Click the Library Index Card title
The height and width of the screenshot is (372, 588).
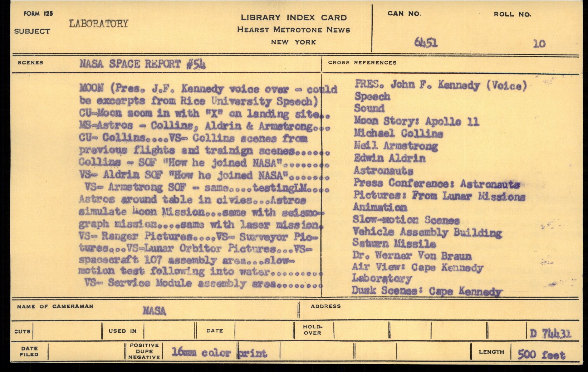293,18
